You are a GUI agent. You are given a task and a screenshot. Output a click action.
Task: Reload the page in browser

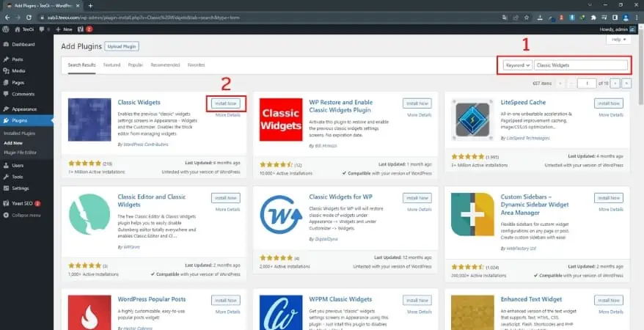[29, 18]
